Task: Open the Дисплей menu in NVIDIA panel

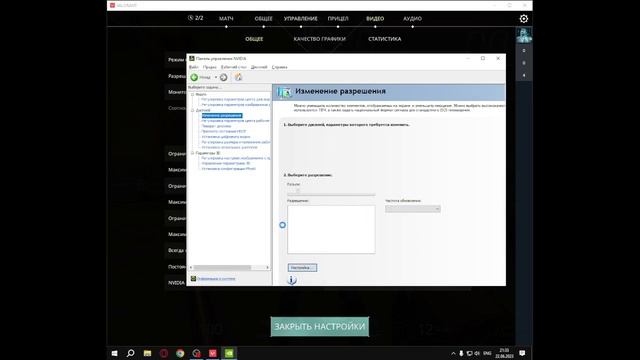Action: 259,67
